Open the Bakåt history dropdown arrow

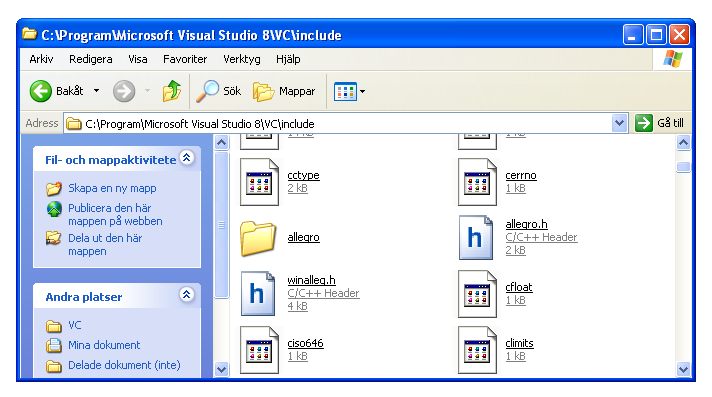point(96,91)
